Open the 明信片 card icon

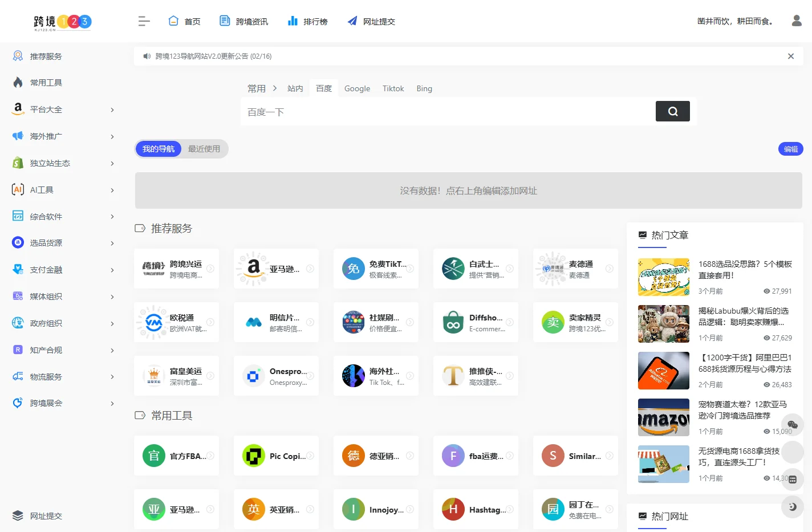coord(254,322)
